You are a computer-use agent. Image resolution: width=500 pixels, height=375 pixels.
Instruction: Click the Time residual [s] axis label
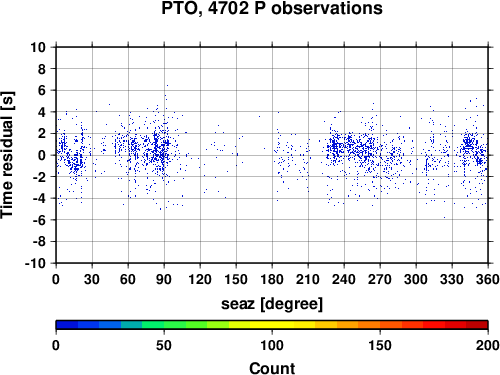[x=7, y=155]
